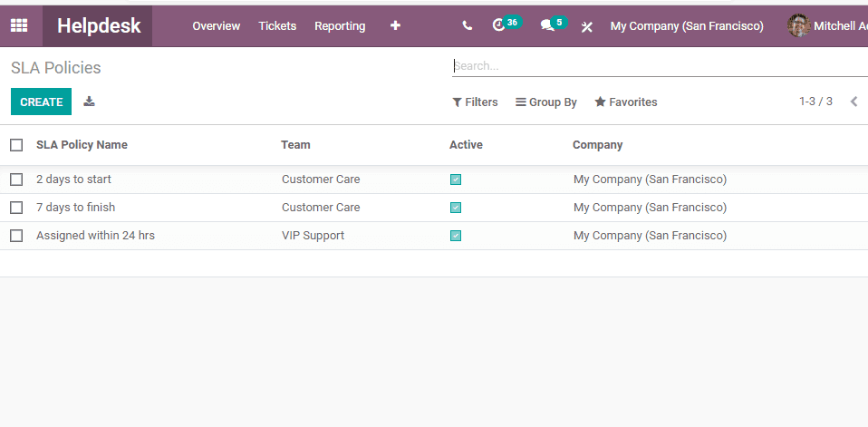
Task: Click the SLA Policies breadcrumb title
Action: (56, 68)
